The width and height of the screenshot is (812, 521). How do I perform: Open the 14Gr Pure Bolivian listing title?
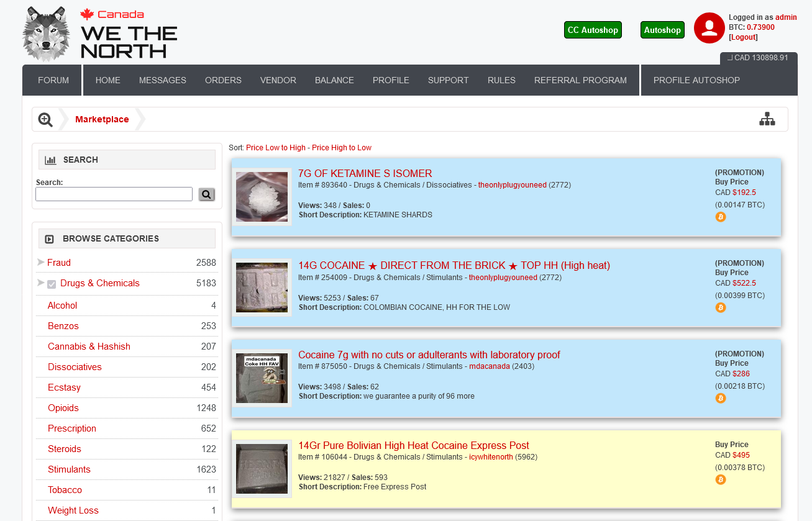414,445
